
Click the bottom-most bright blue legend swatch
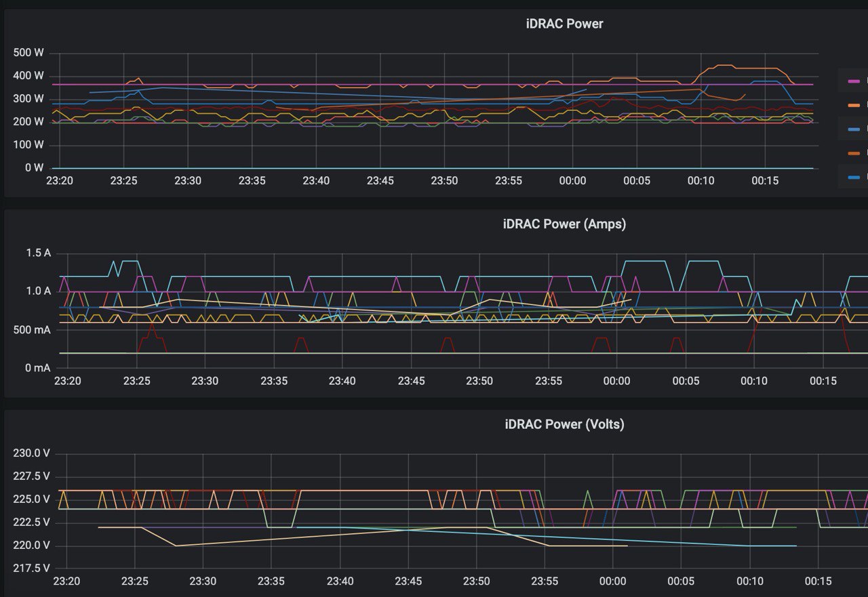click(x=854, y=178)
